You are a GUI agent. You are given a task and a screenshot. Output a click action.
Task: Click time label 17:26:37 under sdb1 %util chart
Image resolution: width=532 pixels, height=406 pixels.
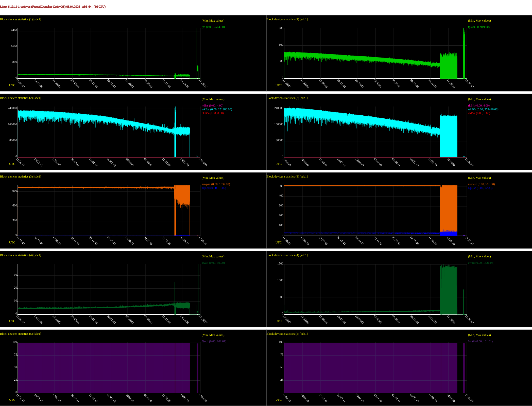[x=469, y=398]
